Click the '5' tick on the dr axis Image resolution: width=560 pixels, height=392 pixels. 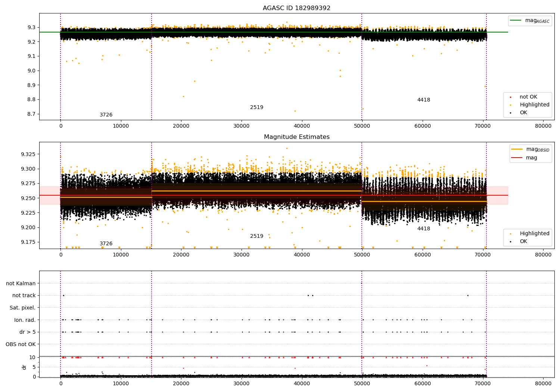click(x=34, y=367)
